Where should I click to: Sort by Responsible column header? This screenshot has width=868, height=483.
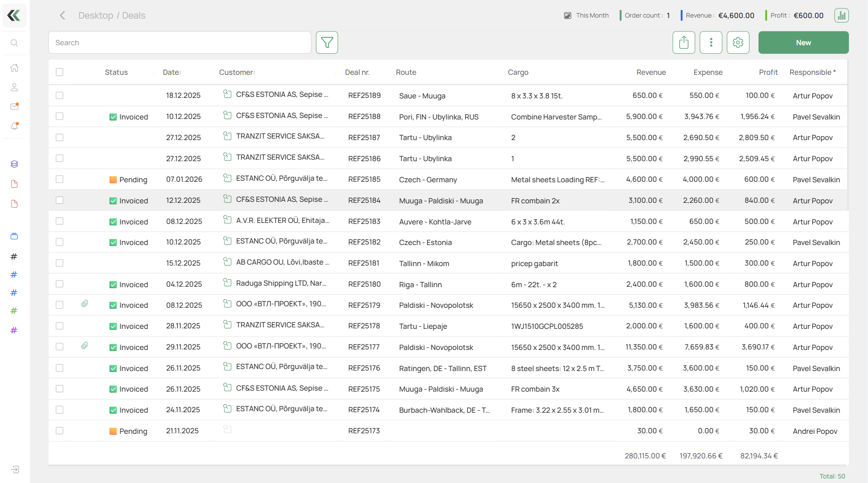pos(812,72)
